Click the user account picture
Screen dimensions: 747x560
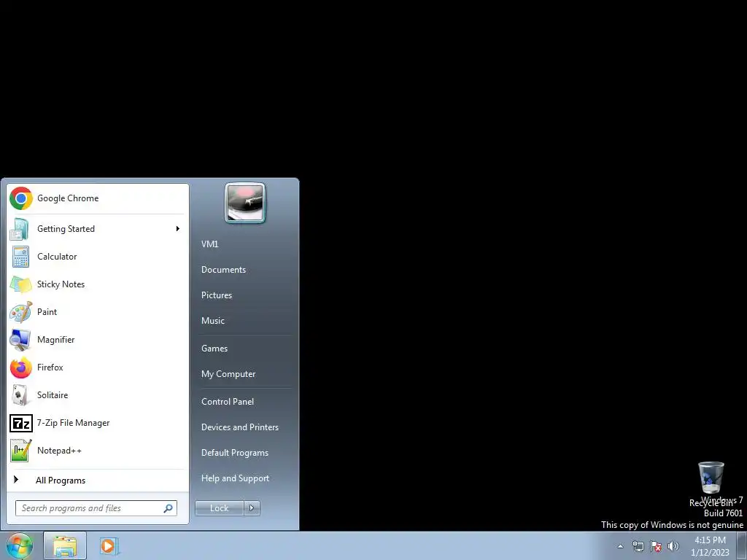(x=245, y=203)
